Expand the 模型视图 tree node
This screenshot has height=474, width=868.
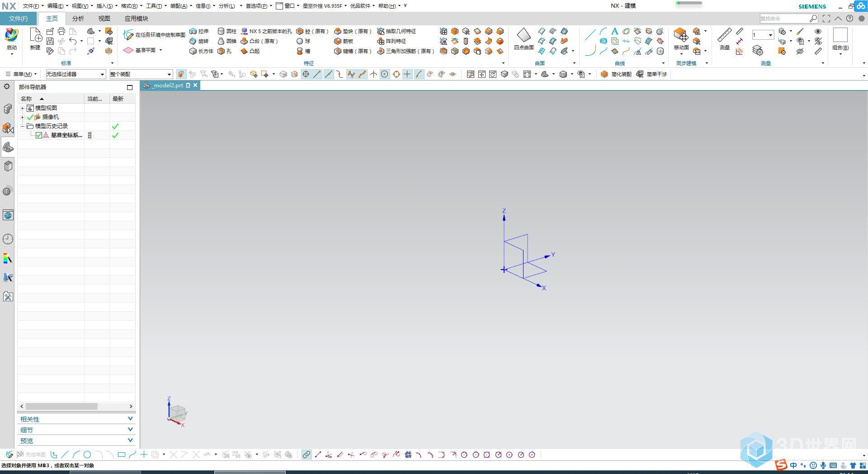tap(22, 108)
